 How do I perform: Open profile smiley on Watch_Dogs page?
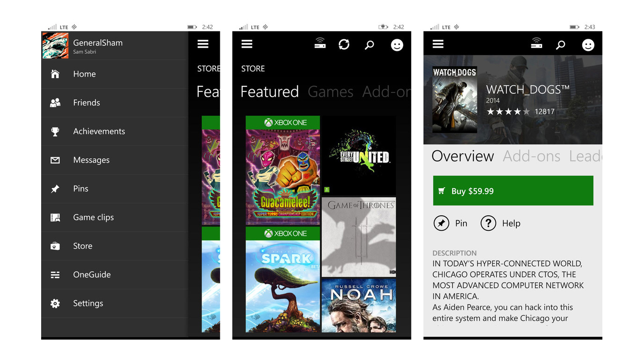pyautogui.click(x=588, y=45)
